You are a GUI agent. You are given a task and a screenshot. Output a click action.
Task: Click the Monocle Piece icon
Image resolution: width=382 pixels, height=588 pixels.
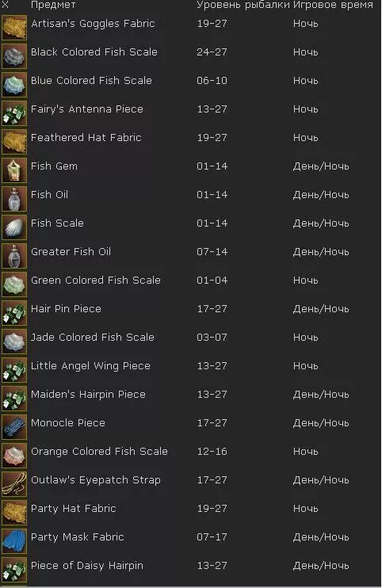(14, 427)
